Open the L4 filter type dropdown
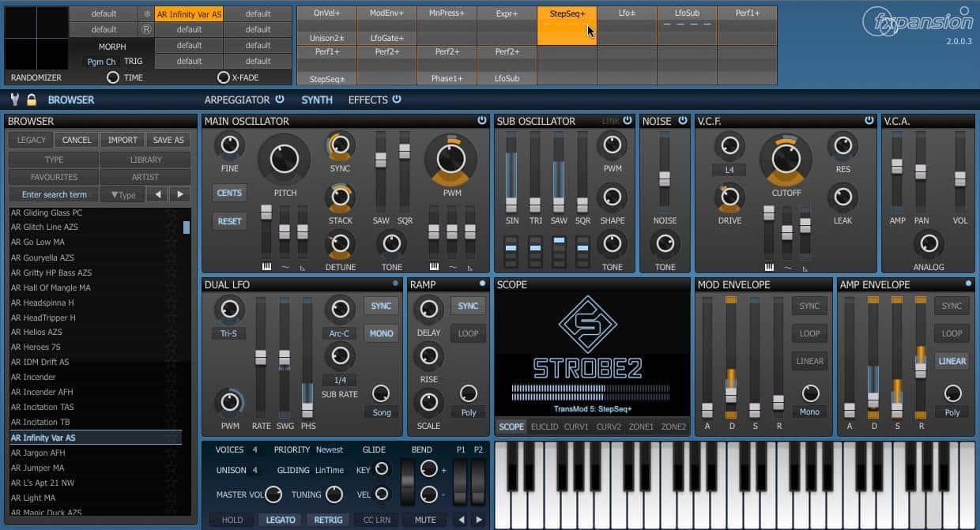Screen dimensions: 980x530 click(729, 170)
